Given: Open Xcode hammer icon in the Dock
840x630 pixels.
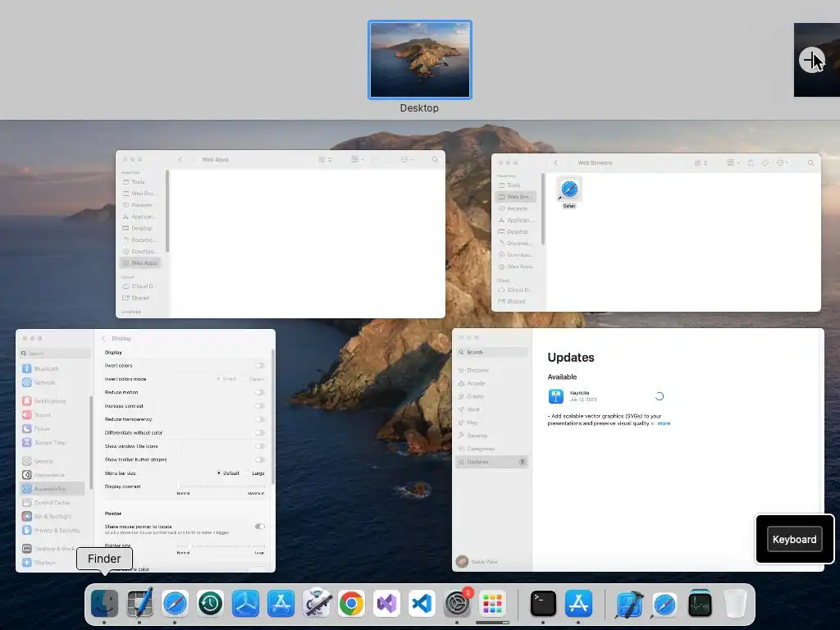Looking at the screenshot, I should [629, 603].
